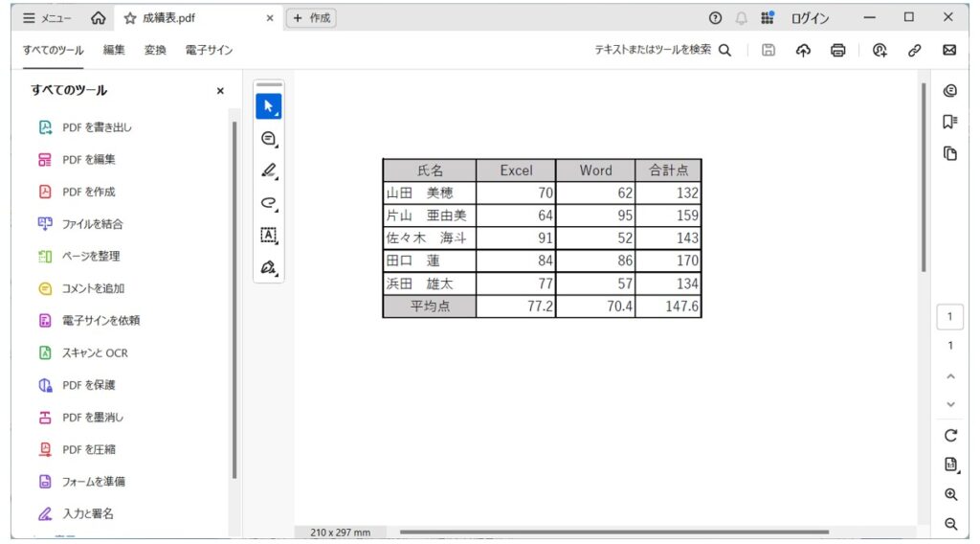Open the bookmarks panel icon

click(950, 122)
